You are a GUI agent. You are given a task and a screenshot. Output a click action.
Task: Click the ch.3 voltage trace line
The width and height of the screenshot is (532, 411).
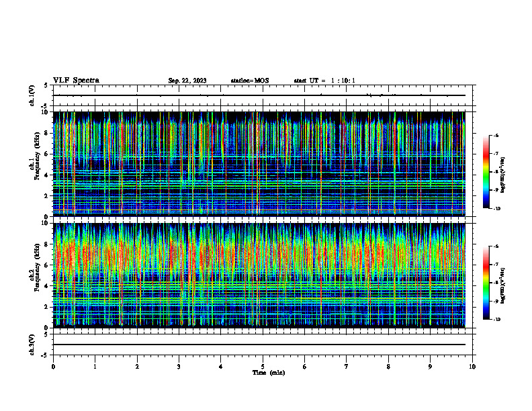(x=259, y=345)
